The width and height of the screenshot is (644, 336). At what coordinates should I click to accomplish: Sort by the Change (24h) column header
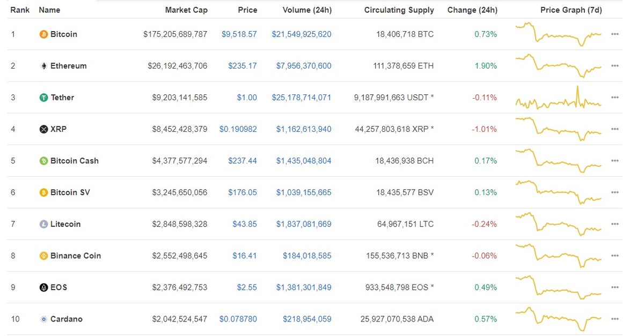coord(472,10)
